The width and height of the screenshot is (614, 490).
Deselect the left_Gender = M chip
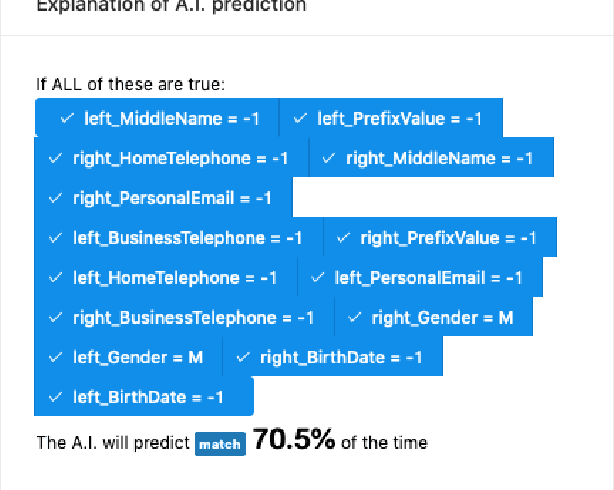pos(127,357)
